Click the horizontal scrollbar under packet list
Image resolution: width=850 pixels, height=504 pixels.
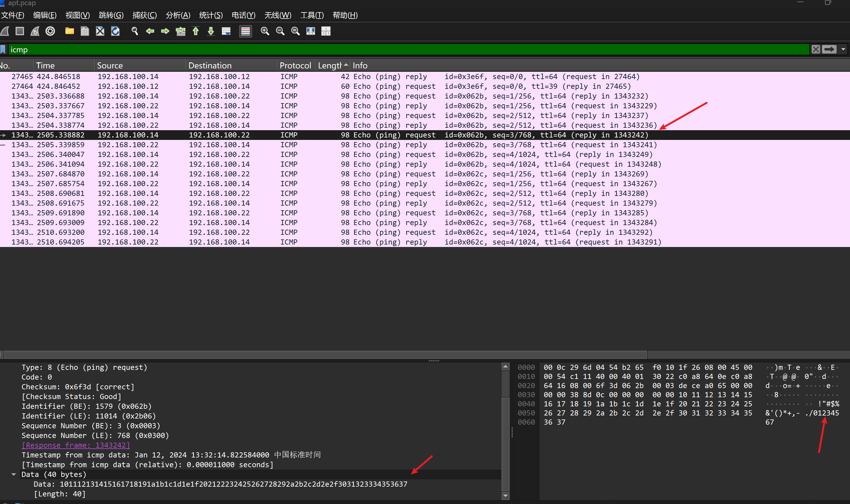pyautogui.click(x=323, y=355)
